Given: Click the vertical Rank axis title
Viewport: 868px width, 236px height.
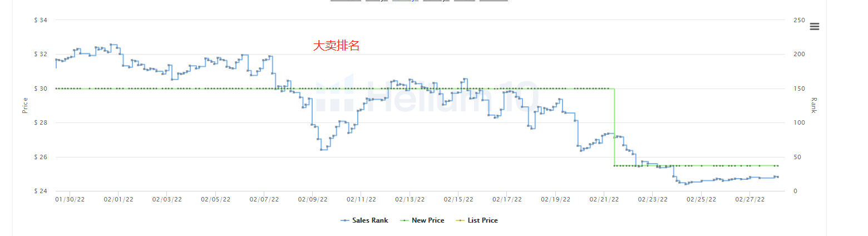Looking at the screenshot, I should [814, 106].
